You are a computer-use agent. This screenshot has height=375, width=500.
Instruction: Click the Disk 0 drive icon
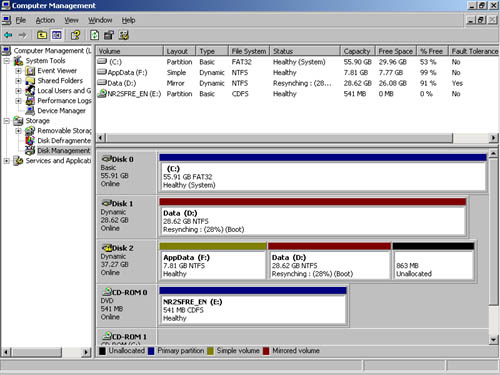[106, 159]
